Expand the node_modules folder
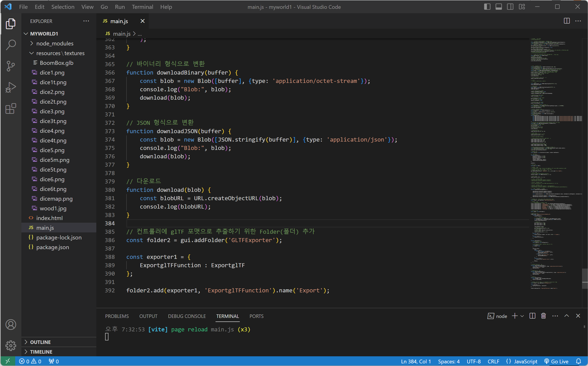Screen dimensions: 588x366 55,43
